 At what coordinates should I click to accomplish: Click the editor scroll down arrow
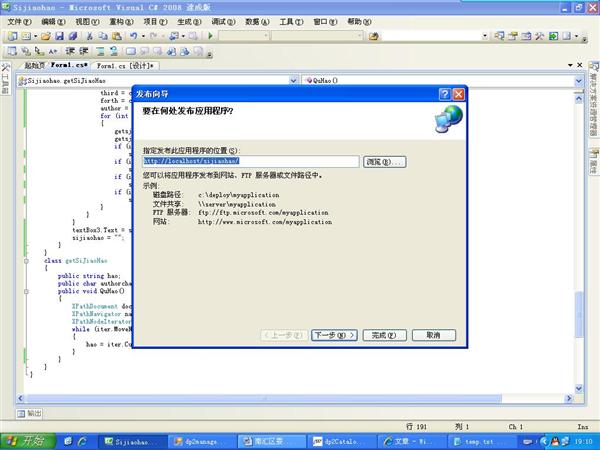point(579,388)
